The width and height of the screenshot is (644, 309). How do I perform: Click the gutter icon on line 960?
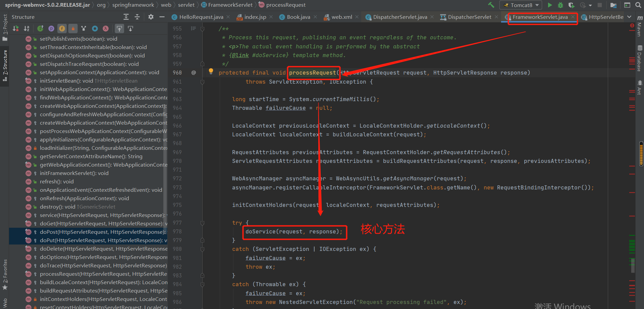[x=194, y=73]
